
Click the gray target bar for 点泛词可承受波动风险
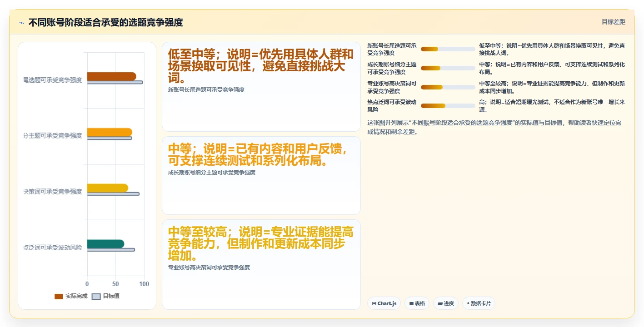(x=111, y=250)
